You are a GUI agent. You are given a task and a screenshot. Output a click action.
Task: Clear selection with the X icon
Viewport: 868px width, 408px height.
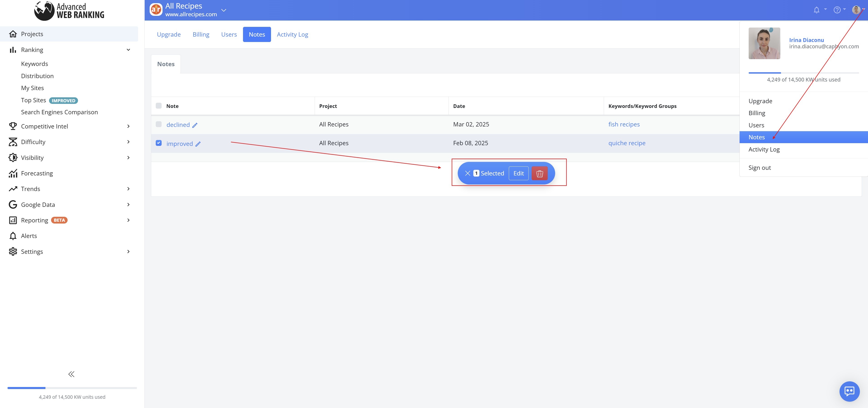tap(468, 173)
